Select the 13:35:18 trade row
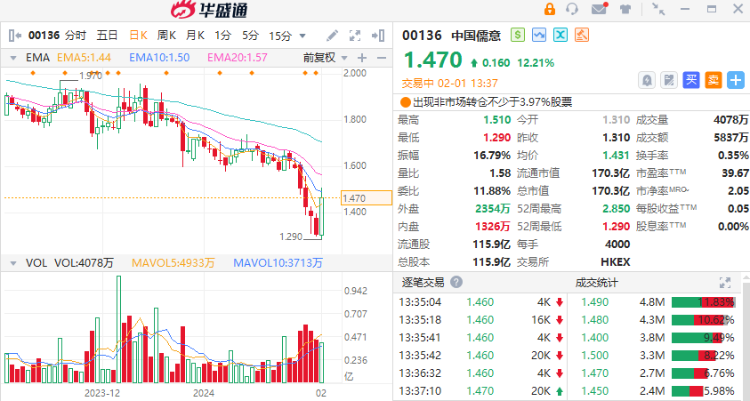This screenshot has height=401, width=750. coord(480,320)
